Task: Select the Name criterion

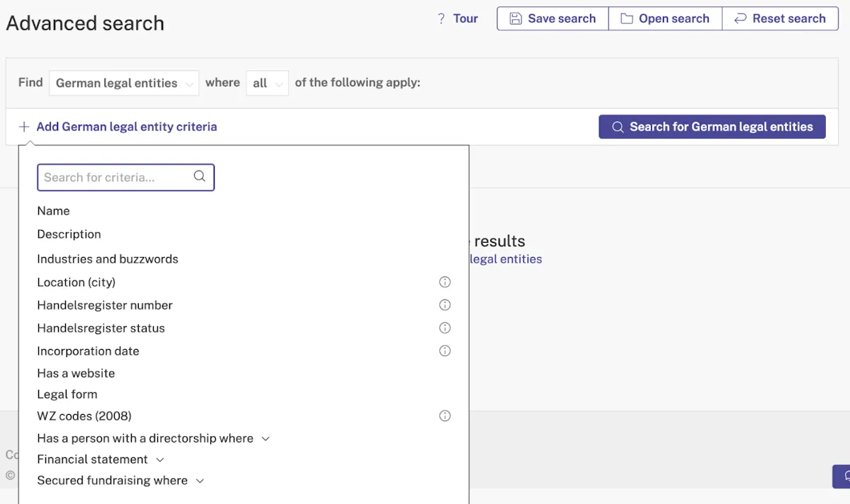Action: [x=54, y=211]
